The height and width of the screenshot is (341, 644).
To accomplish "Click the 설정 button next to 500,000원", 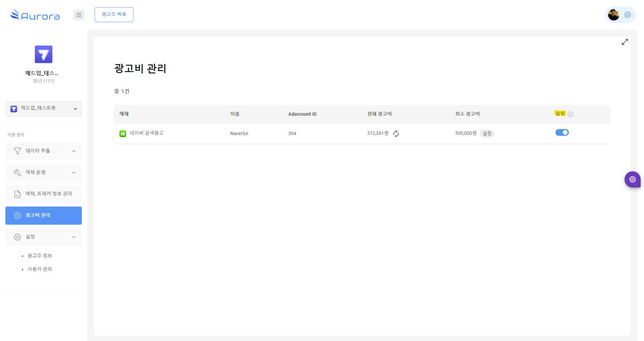I will 487,133.
